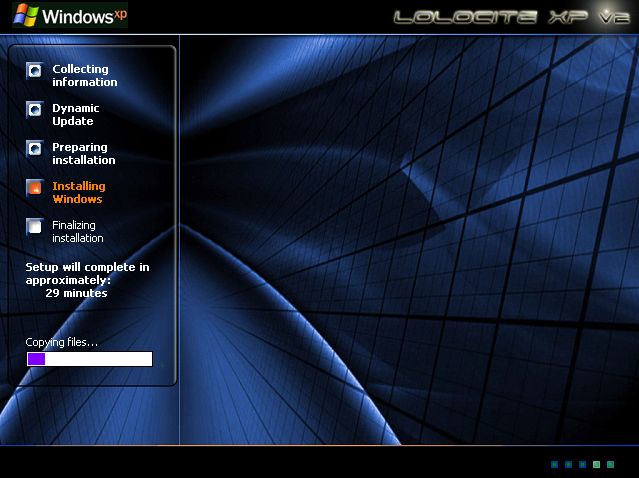Viewport: 639px width, 478px height.
Task: Click the Collecting information step icon
Action: point(35,70)
